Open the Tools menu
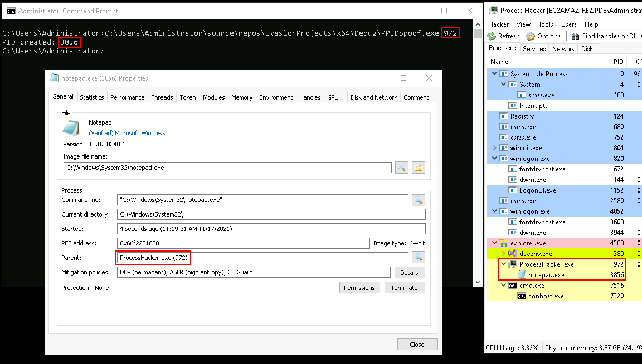The image size is (642, 364). (546, 24)
